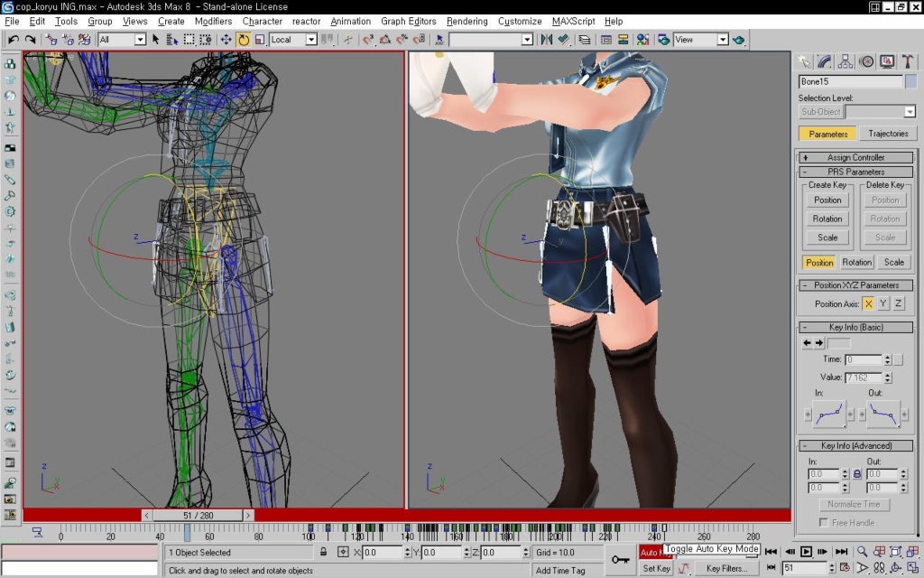Toggle Angle Snap on toolbar
924x578 pixels.
point(384,40)
